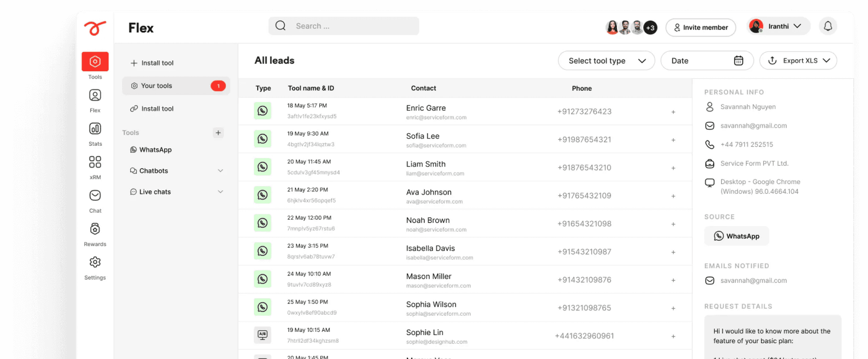Click savannah@gmail.com under Personal Info
This screenshot has height=359, width=868.
[754, 126]
